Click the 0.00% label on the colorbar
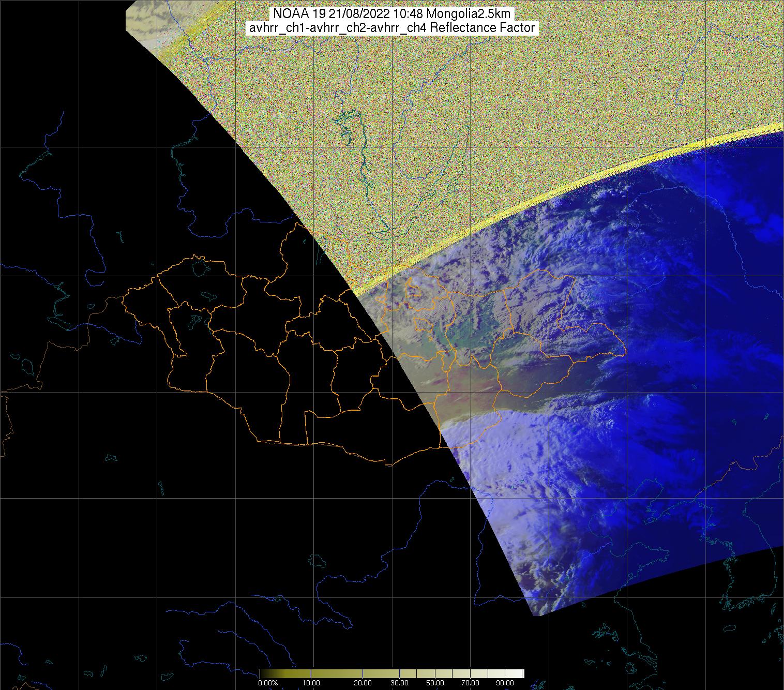Screen dimensions: 784x690 pyautogui.click(x=268, y=683)
